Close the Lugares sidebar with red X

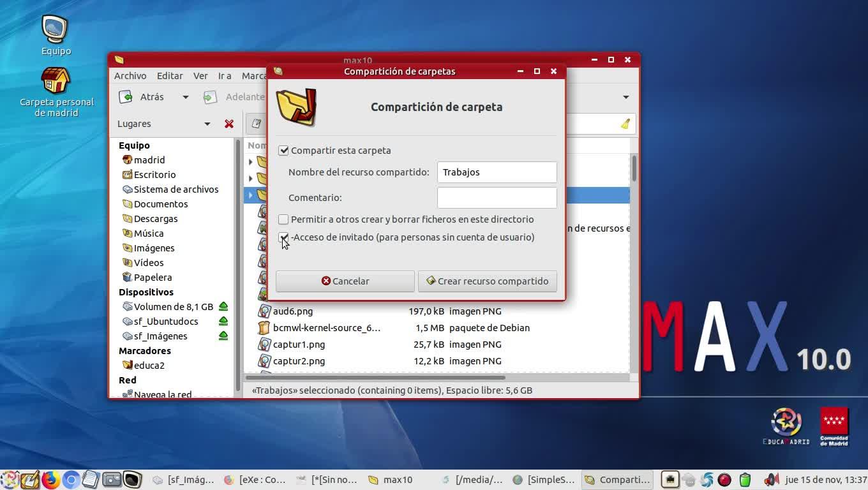pyautogui.click(x=229, y=124)
